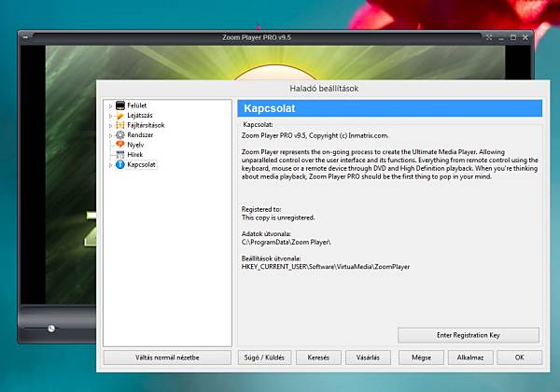Click Zoom Player fullscreen icon in title bar
This screenshot has width=560, height=392.
(489, 37)
